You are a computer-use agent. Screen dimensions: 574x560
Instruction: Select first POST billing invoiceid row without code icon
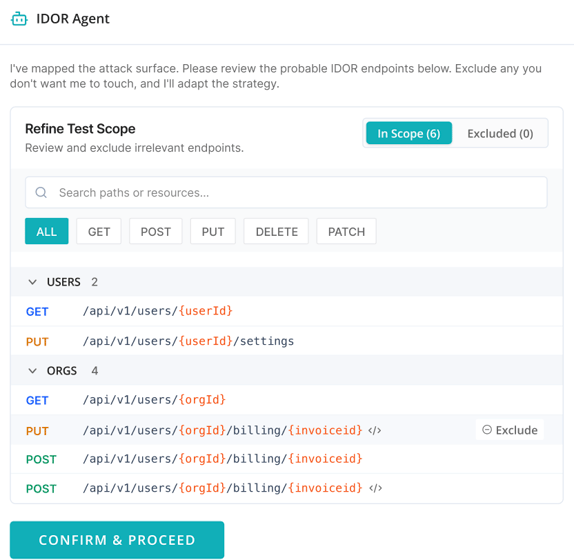287,459
